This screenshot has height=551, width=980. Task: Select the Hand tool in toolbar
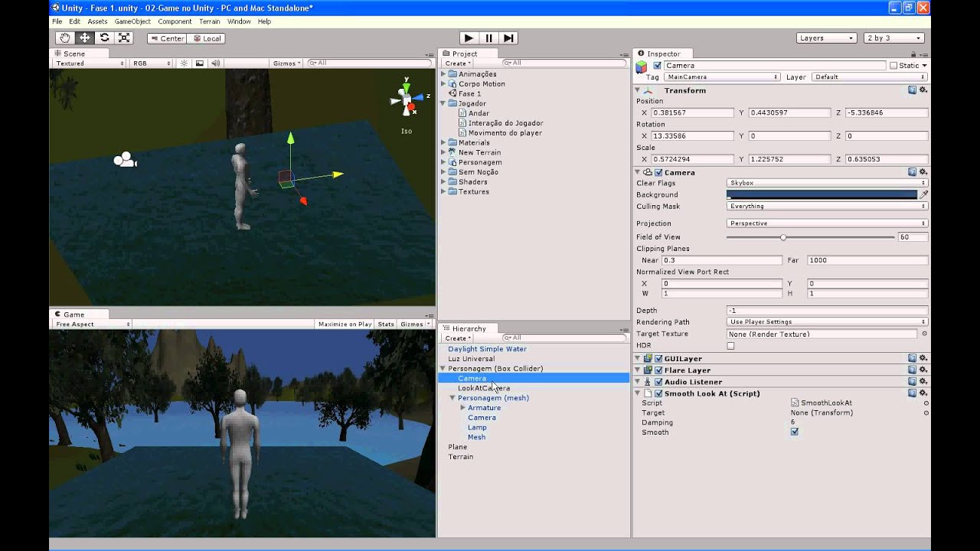[65, 38]
